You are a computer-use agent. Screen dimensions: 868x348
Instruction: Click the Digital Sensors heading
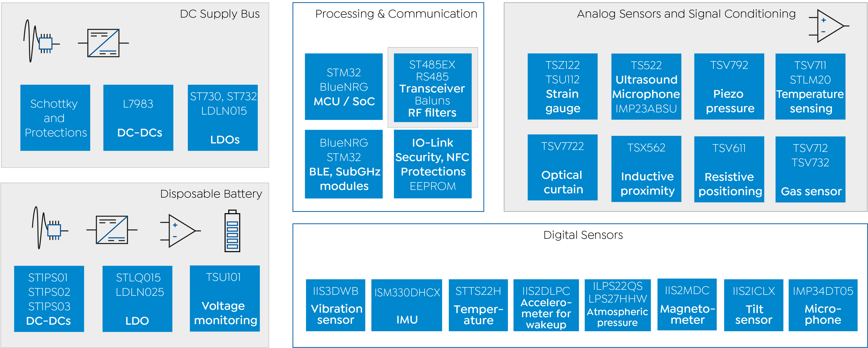click(x=583, y=235)
